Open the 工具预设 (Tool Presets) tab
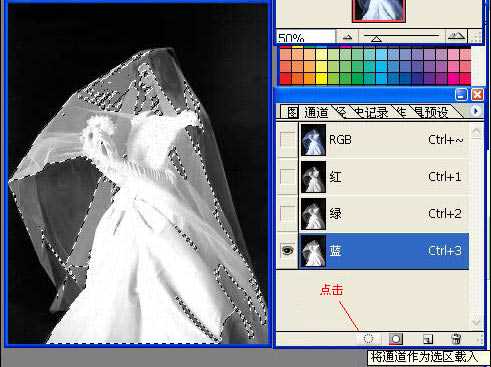491x367 pixels. pyautogui.click(x=432, y=112)
